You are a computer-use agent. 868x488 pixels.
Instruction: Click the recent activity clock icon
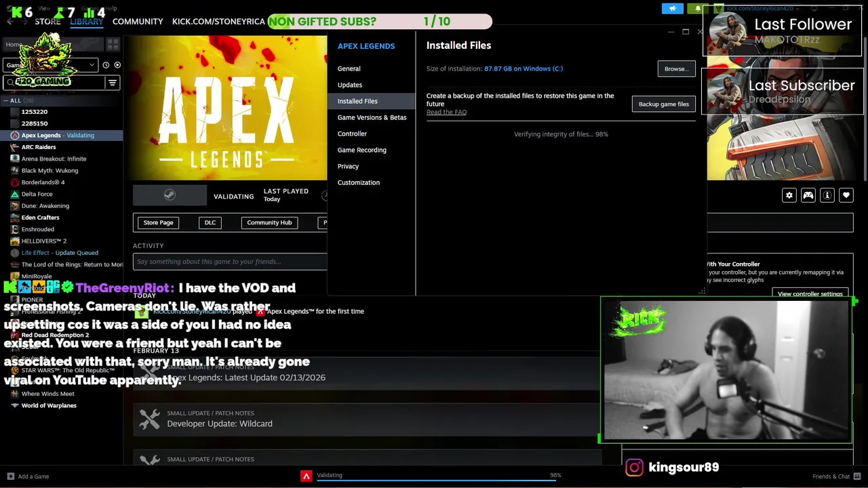106,65
